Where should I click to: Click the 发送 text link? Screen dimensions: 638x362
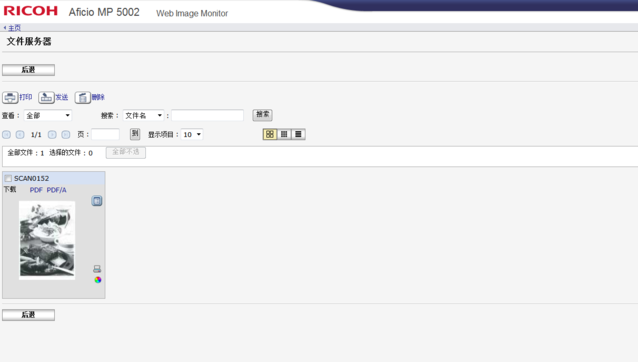click(61, 97)
